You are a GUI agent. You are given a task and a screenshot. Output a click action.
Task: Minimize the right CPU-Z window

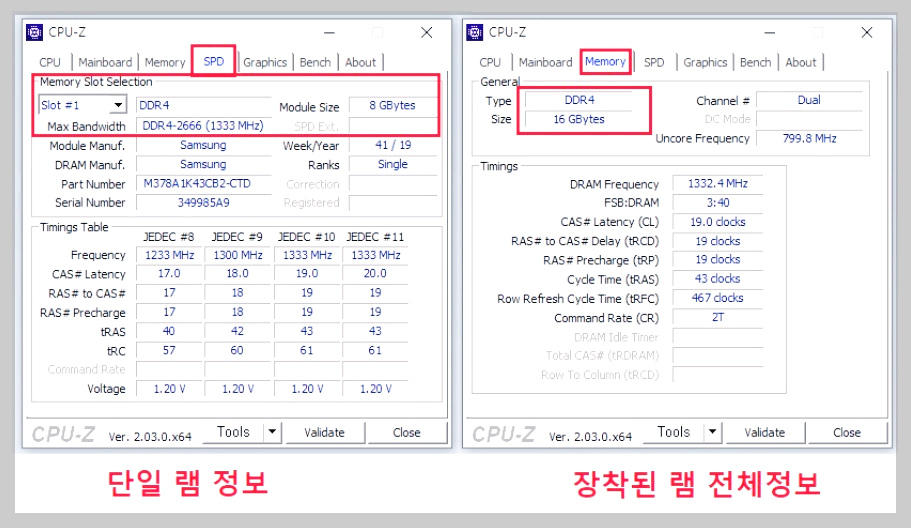click(770, 33)
